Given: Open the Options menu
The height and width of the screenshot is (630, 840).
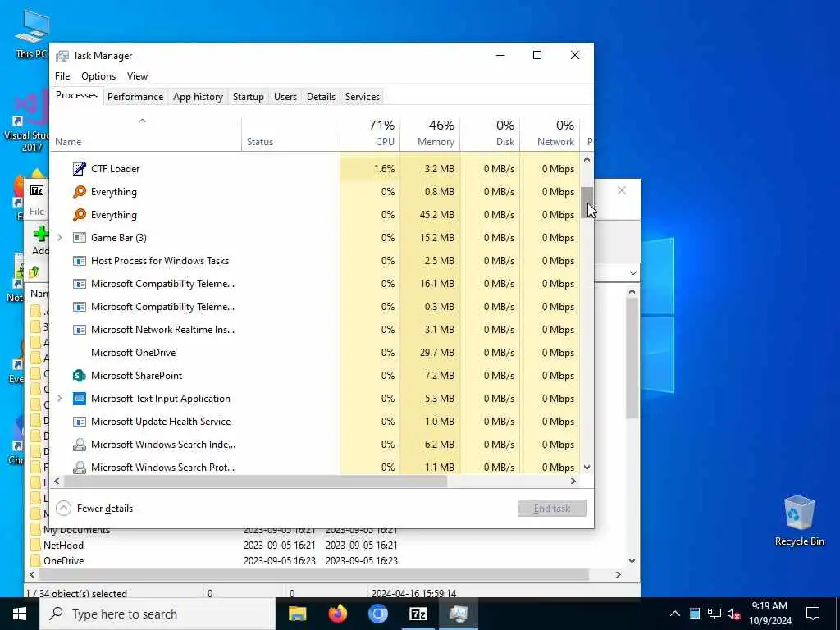Looking at the screenshot, I should pyautogui.click(x=98, y=76).
